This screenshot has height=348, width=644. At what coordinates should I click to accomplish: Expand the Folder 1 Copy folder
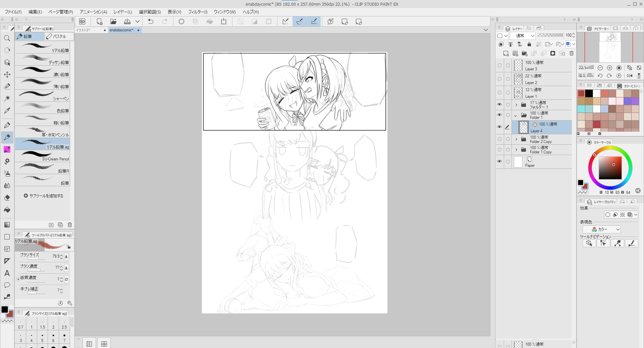(x=516, y=150)
